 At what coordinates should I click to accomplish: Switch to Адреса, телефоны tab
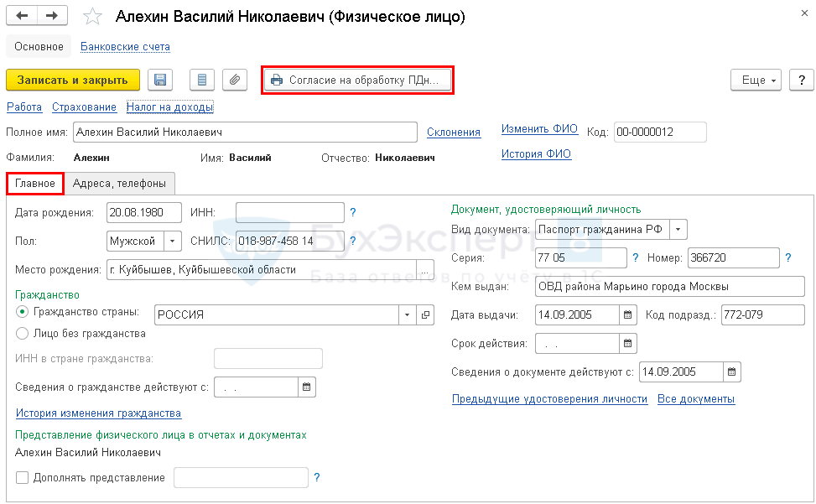point(119,184)
